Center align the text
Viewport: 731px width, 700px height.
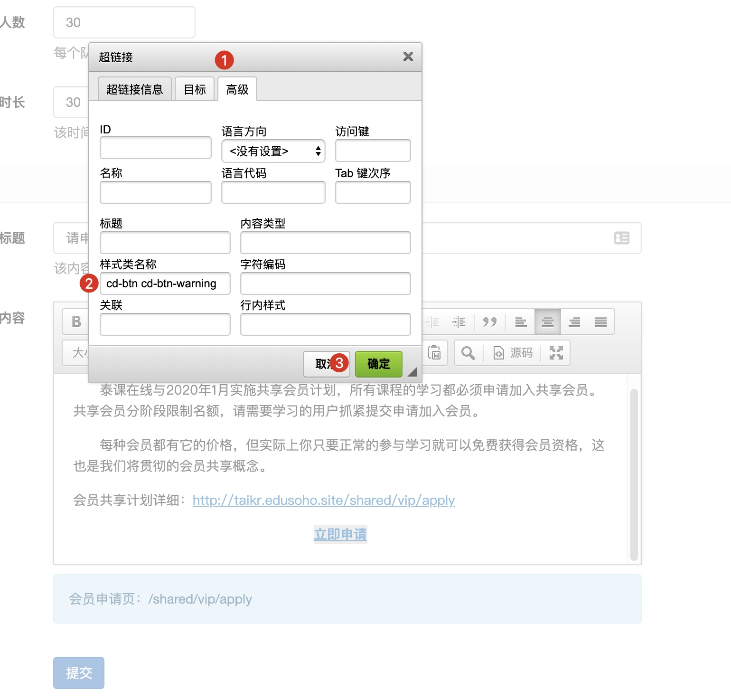tap(548, 322)
